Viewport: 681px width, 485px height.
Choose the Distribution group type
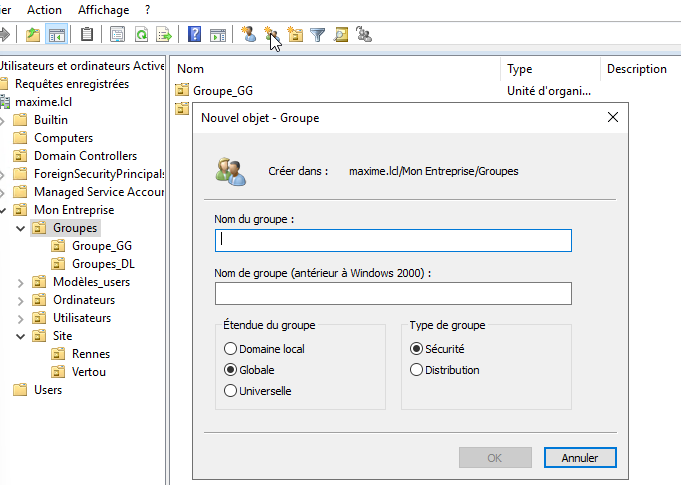(417, 370)
